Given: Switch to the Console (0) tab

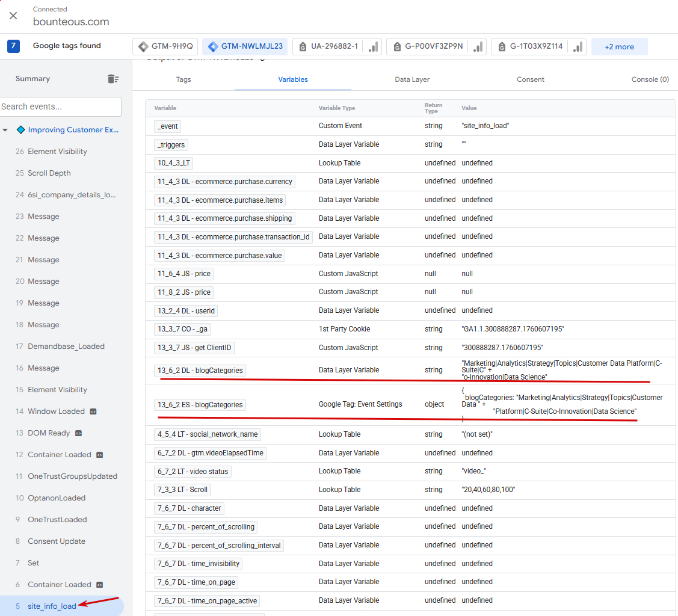Looking at the screenshot, I should 650,79.
